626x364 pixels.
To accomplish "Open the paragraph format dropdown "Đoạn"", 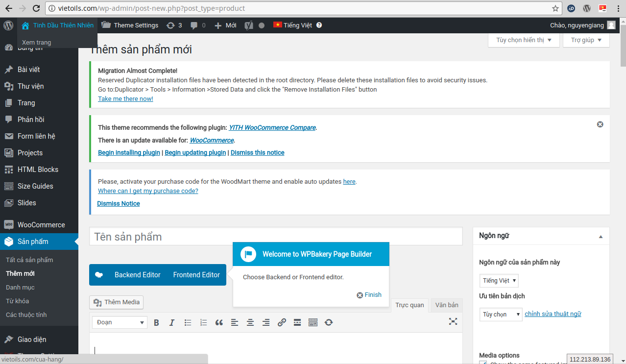I will pos(120,322).
